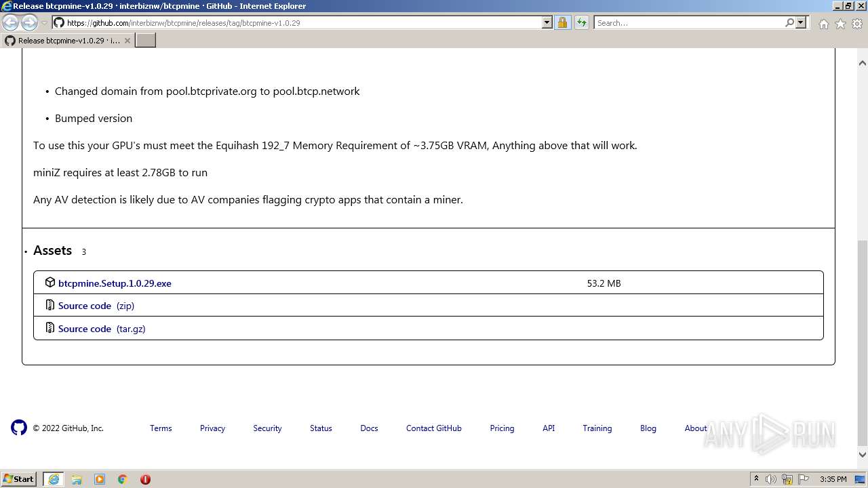Open the Home icon in IE toolbar
Screen dimensions: 868x488
click(x=823, y=24)
